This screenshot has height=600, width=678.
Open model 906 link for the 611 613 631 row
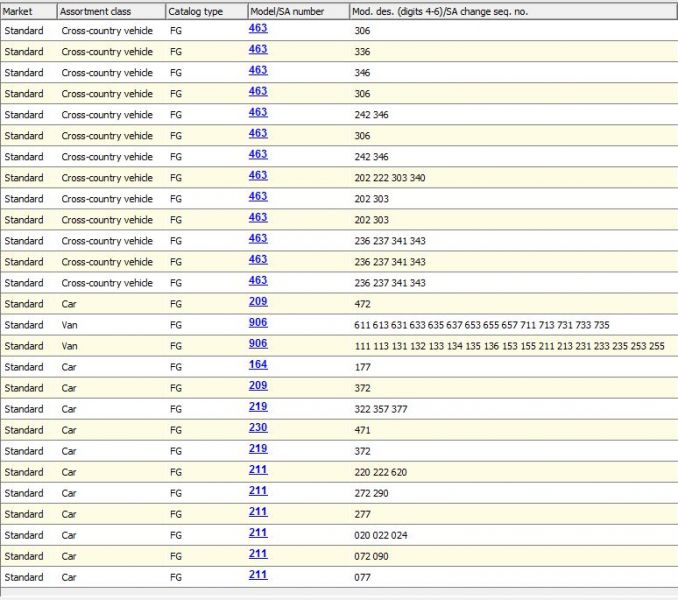pyautogui.click(x=258, y=323)
